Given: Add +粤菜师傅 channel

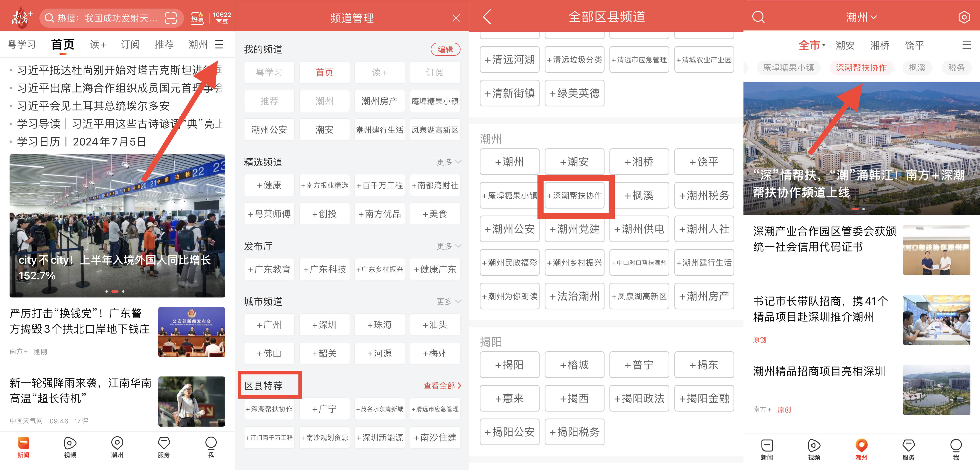Looking at the screenshot, I should click(269, 214).
